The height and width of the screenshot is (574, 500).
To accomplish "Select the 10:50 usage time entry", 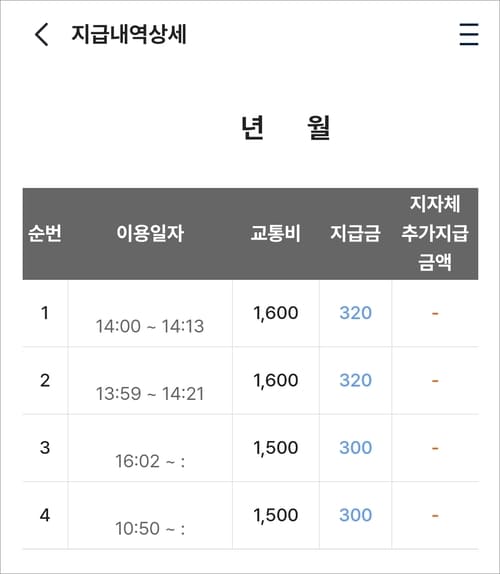I will (150, 529).
